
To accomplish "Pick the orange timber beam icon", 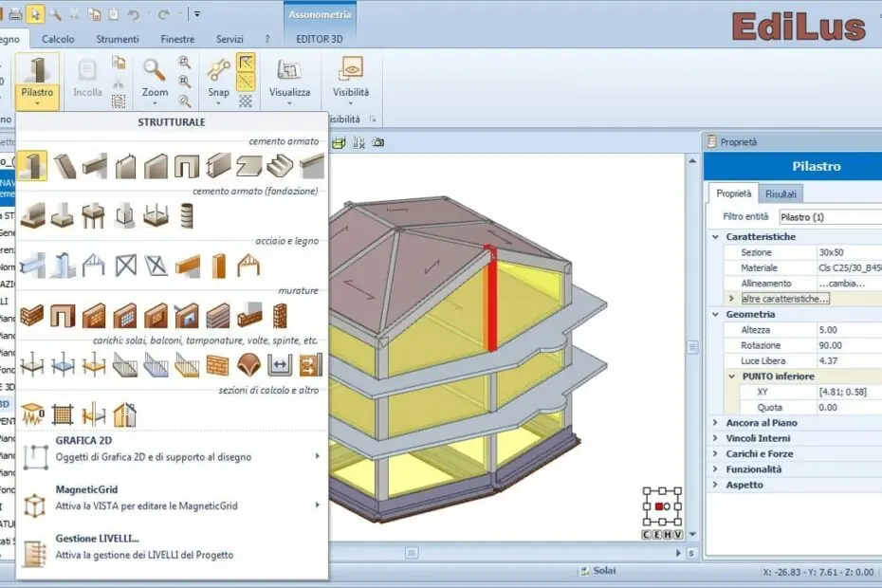I will pos(187,266).
